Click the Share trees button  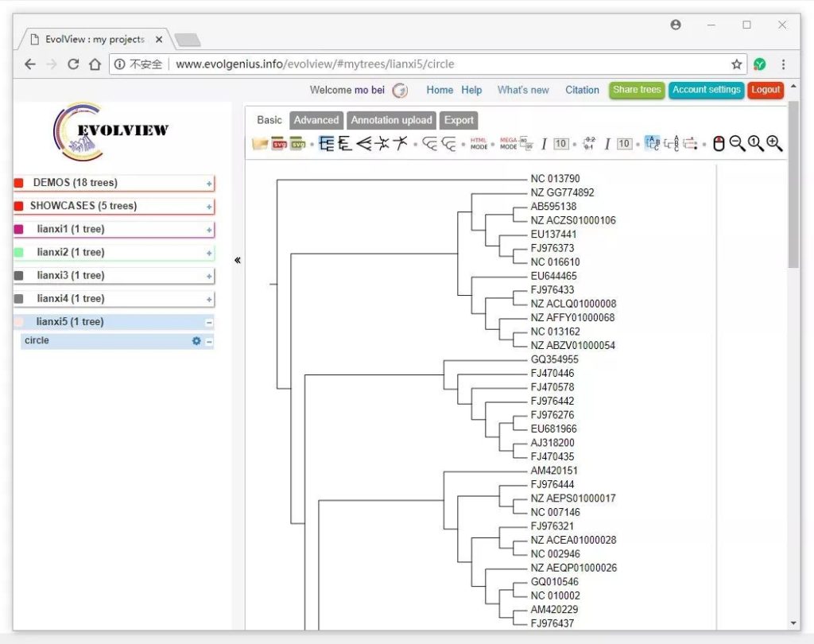click(x=636, y=90)
